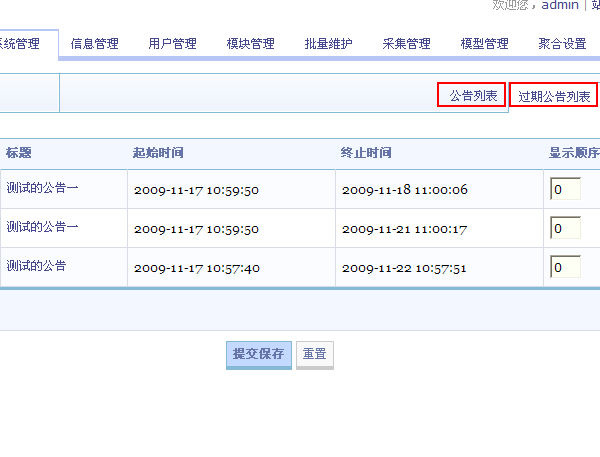The image size is (600, 457).
Task: Click the 起始时间 column header
Action: coord(158,153)
